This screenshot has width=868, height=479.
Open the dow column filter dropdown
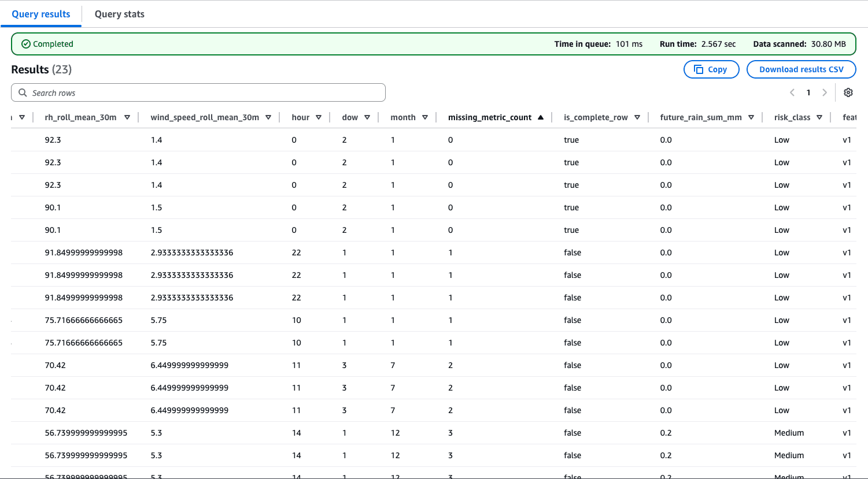coord(367,117)
